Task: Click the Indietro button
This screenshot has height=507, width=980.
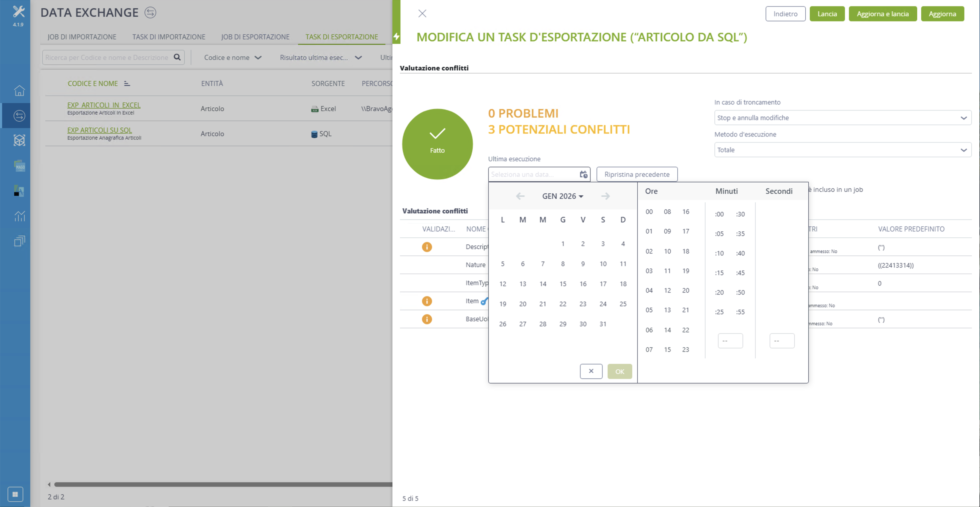Action: click(785, 14)
